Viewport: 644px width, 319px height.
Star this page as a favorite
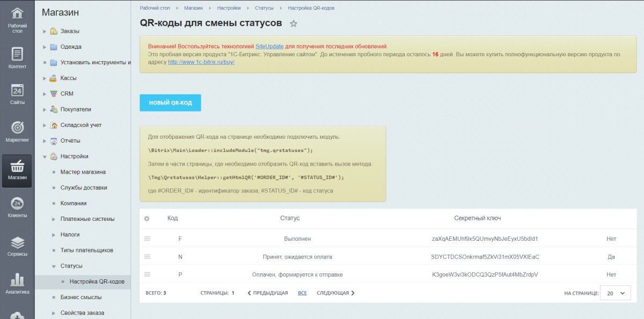tap(292, 24)
